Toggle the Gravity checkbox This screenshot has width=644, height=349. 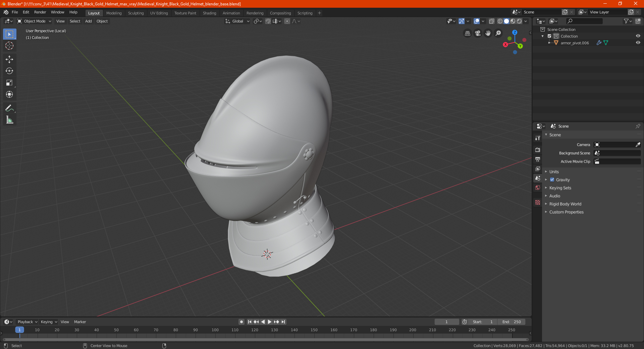tap(552, 180)
